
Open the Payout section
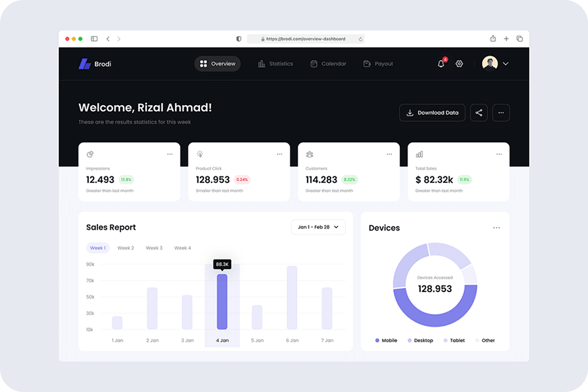tap(378, 63)
